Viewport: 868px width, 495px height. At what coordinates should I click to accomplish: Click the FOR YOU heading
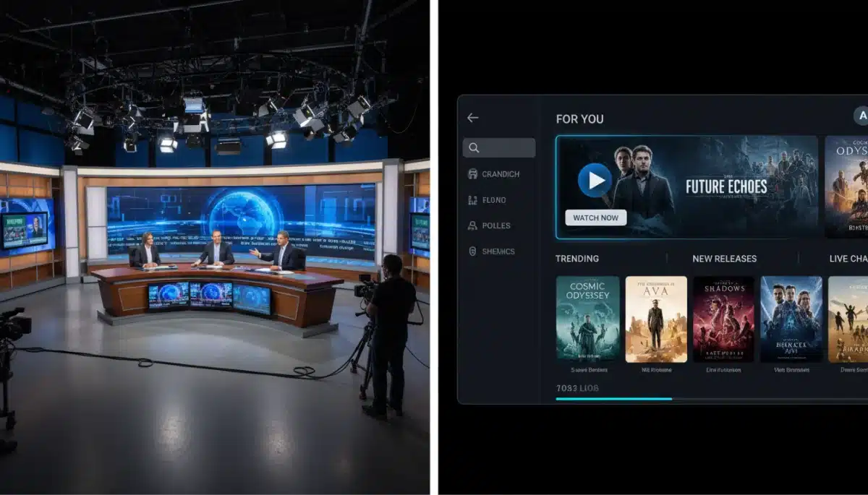(579, 119)
